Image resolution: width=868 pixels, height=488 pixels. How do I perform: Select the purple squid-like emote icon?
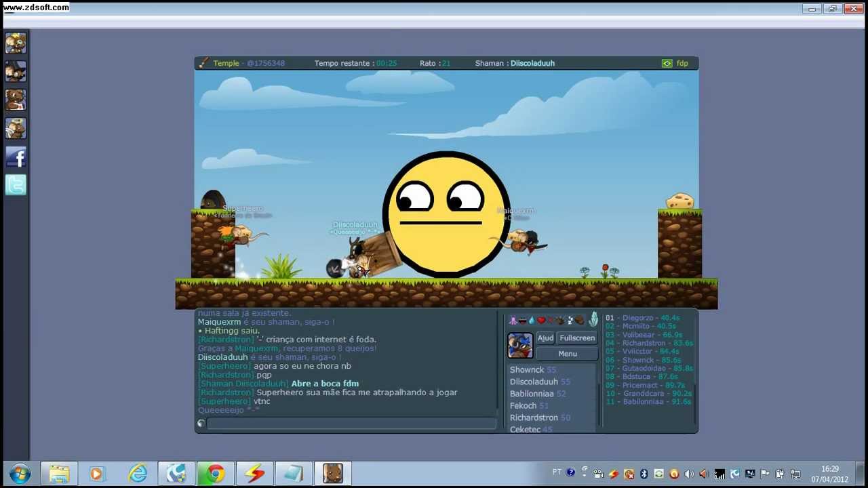513,320
